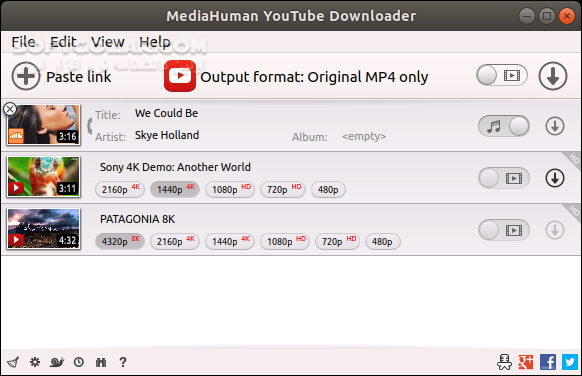This screenshot has height=376, width=582.
Task: Select 1080p HD for Sony 4K Demo
Action: (x=230, y=190)
